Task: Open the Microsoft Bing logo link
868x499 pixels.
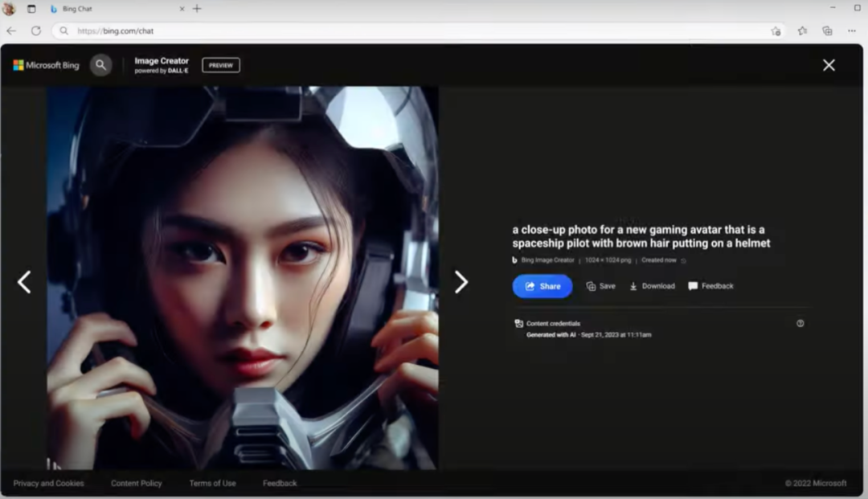Action: [x=46, y=65]
